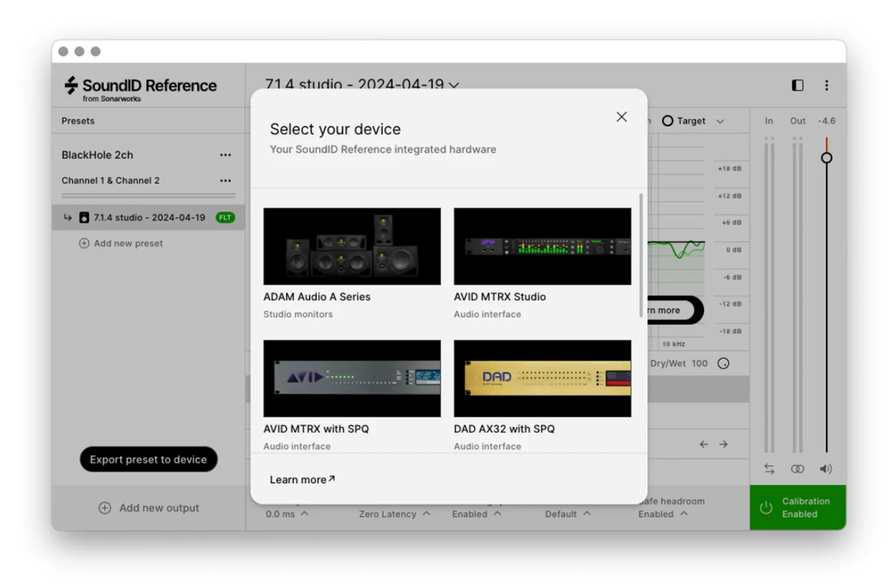Click the Presets header

pos(78,121)
